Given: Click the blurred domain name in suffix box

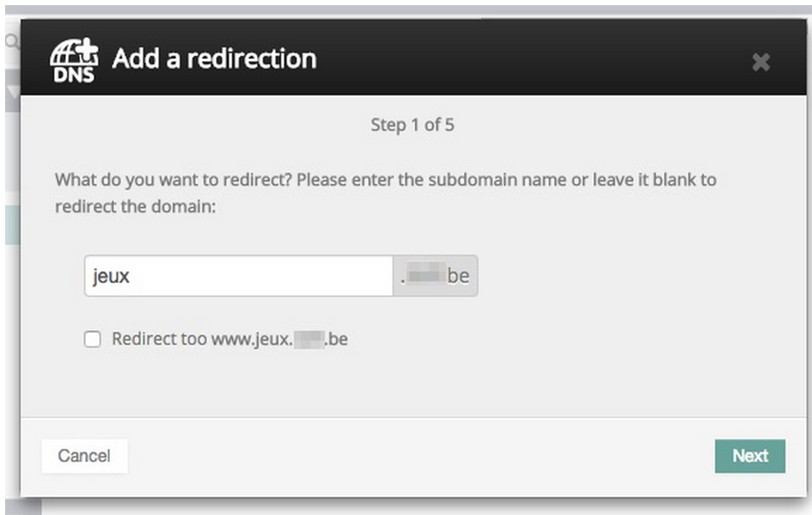Looking at the screenshot, I should coord(426,277).
